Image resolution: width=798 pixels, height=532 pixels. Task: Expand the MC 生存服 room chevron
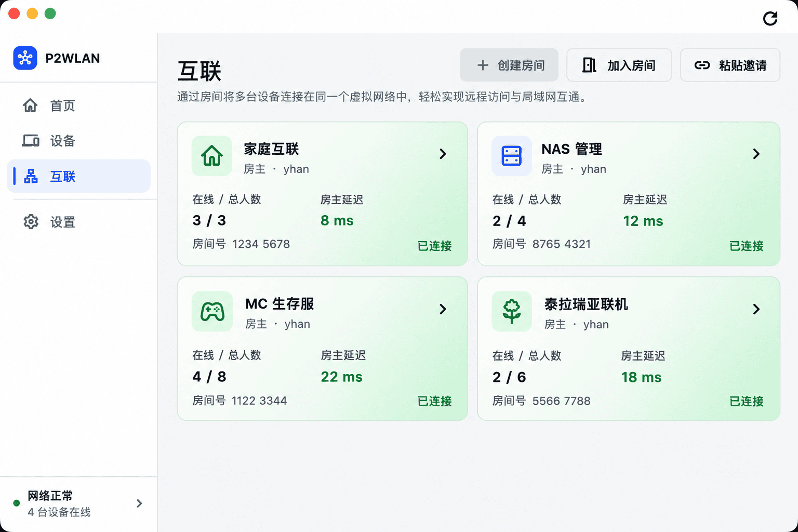point(443,309)
